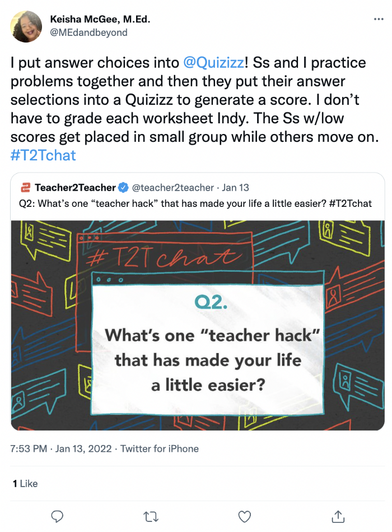Click the Keisha McGee, M.Ed. display name
Screen dimensions: 392x532
(100, 20)
